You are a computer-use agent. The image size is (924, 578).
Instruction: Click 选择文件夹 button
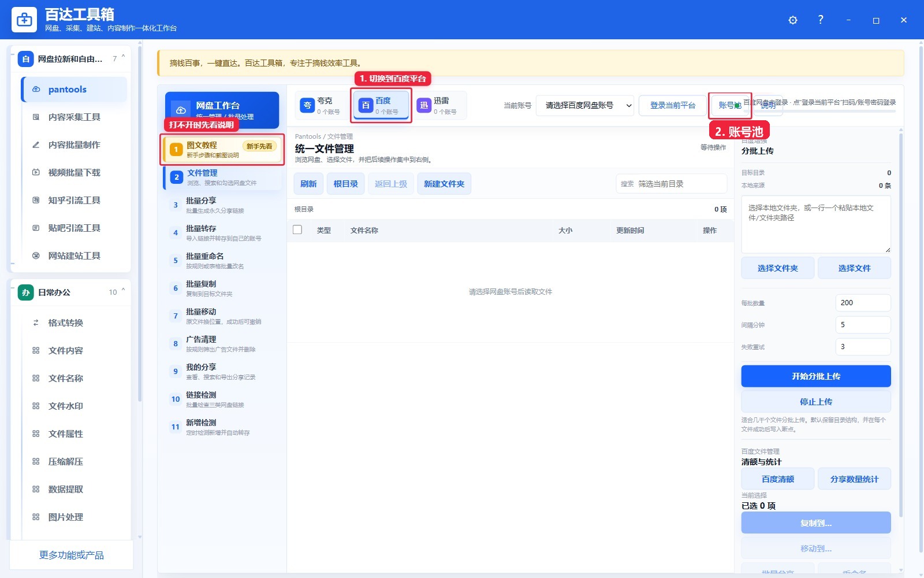778,268
